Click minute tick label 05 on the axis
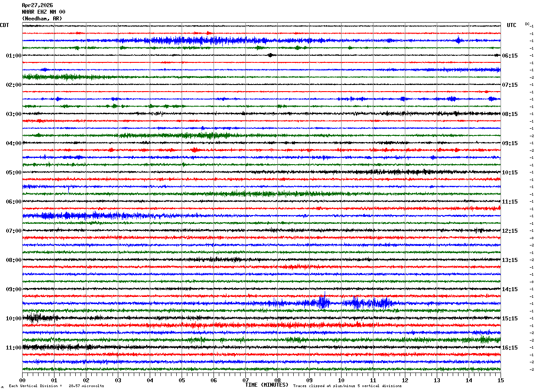 182,380
